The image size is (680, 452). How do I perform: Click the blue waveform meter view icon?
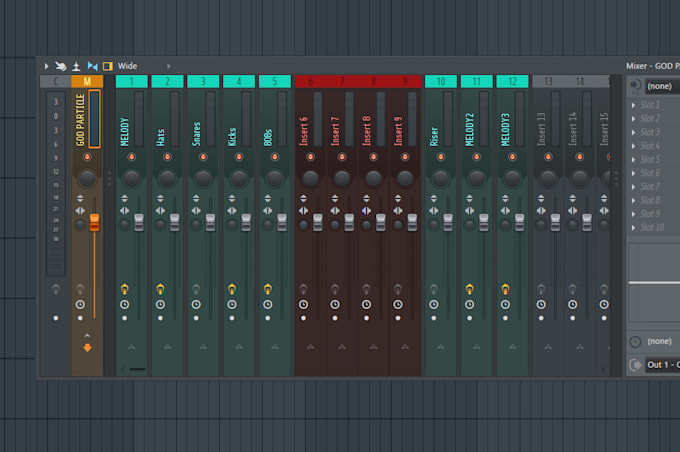click(92, 66)
